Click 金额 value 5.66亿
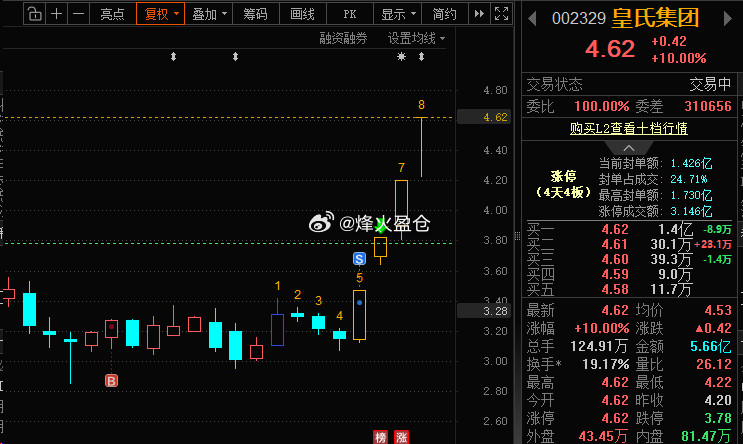Screen dimensions: 743x444 click(711, 346)
